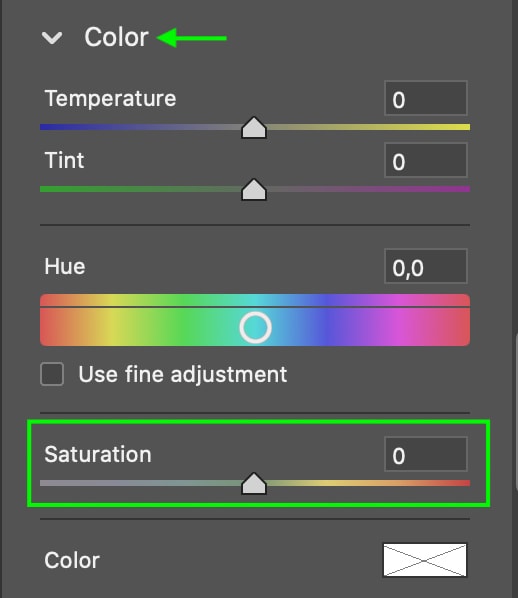Click the Temperature slider handle
The height and width of the screenshot is (598, 518).
[254, 127]
